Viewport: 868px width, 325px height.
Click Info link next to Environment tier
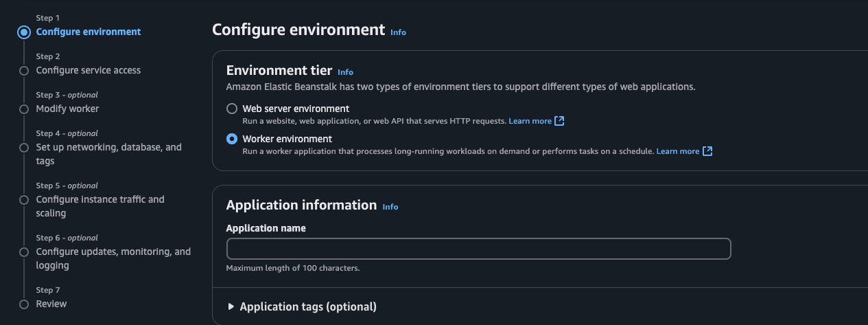pos(345,72)
